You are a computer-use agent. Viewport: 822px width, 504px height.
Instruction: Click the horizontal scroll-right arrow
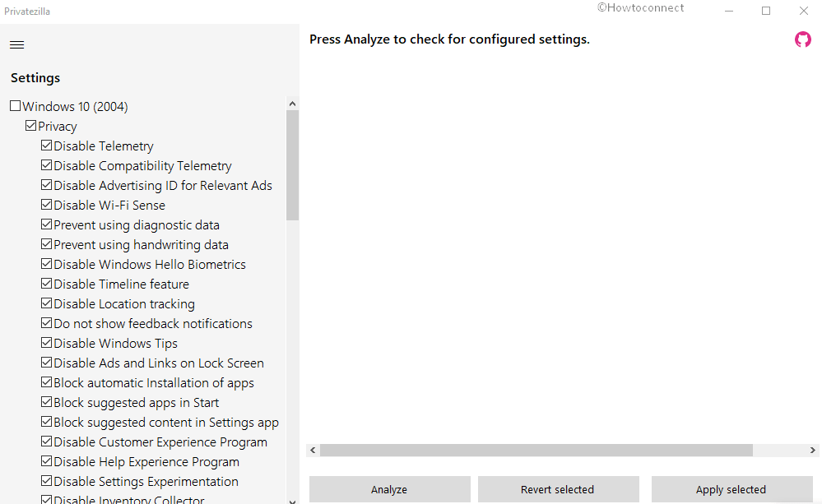[x=813, y=451]
